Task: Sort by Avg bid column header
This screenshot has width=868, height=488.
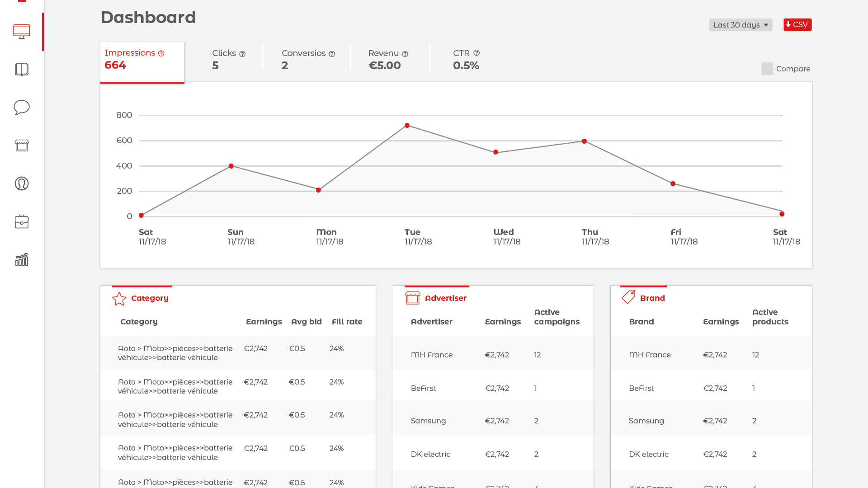Action: (x=307, y=322)
